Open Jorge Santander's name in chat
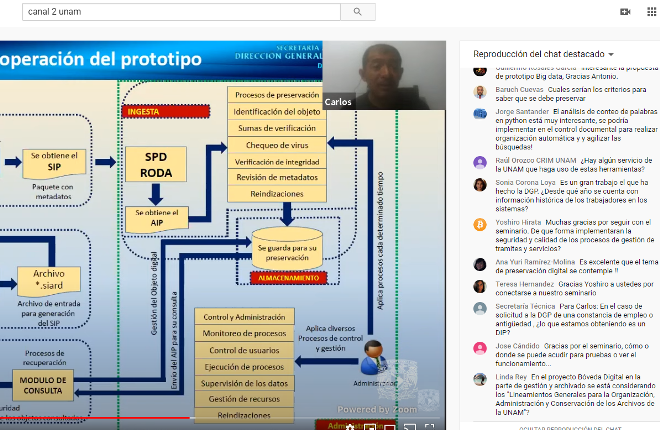The width and height of the screenshot is (660, 430). [x=519, y=110]
